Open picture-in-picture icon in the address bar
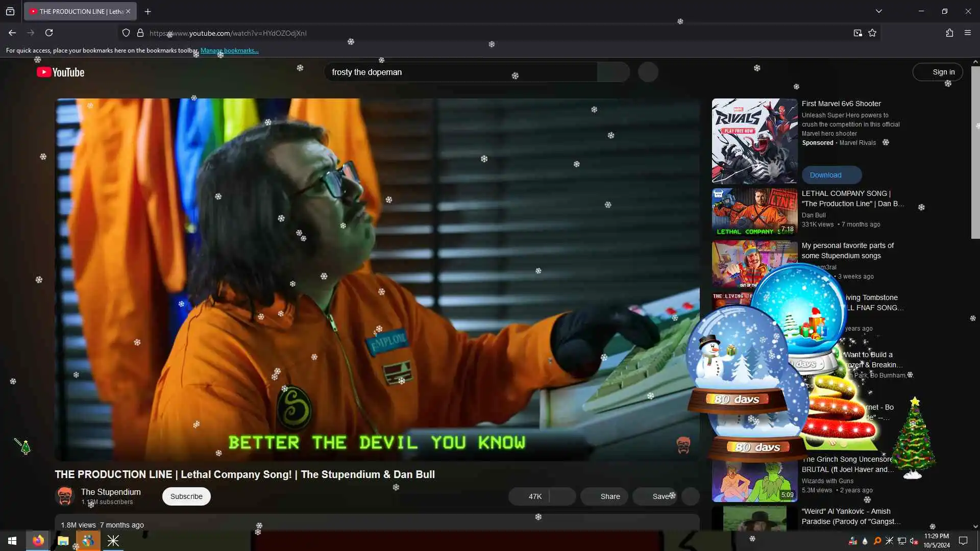 point(857,33)
